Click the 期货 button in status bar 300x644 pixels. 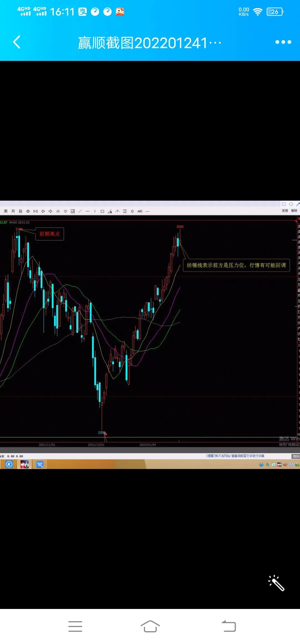click(x=296, y=456)
